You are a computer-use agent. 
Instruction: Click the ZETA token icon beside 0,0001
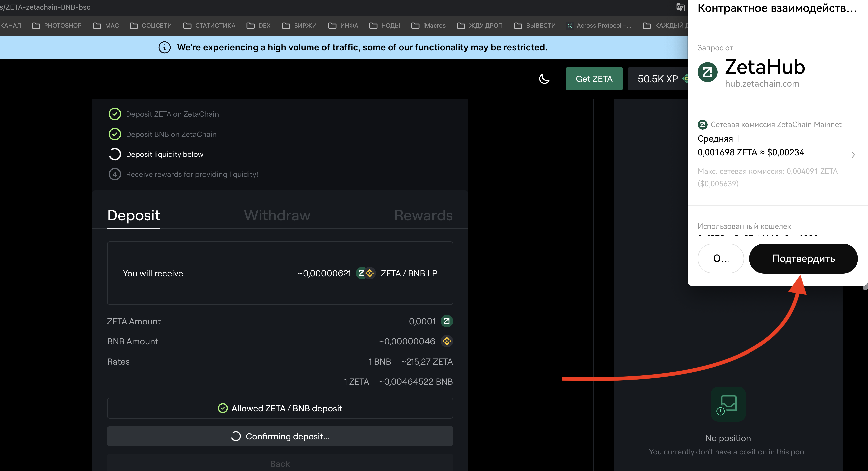(447, 321)
